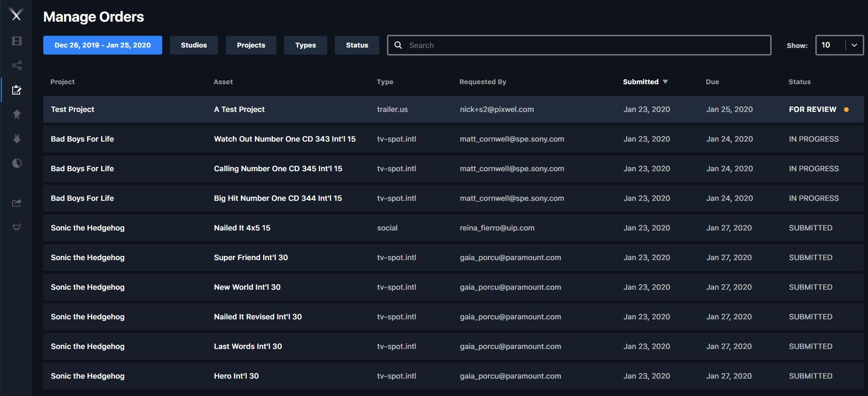Click requester nick+s2@pixwel.com
This screenshot has height=396, width=868.
[x=497, y=110]
